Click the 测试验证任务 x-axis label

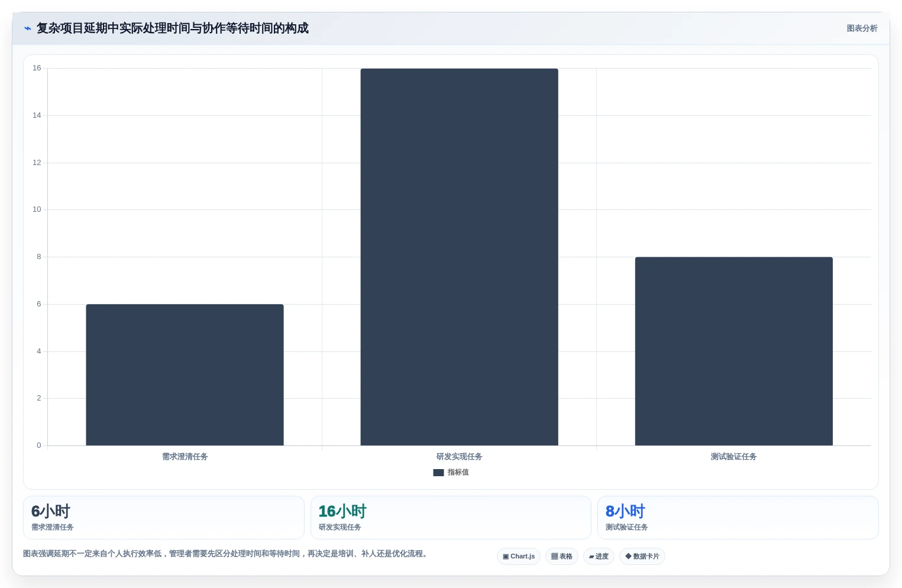point(734,457)
